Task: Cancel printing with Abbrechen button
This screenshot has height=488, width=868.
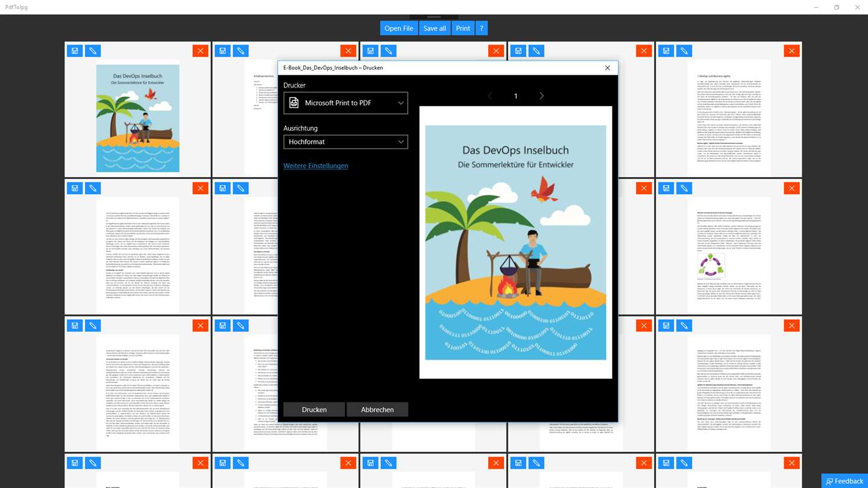Action: coord(377,410)
